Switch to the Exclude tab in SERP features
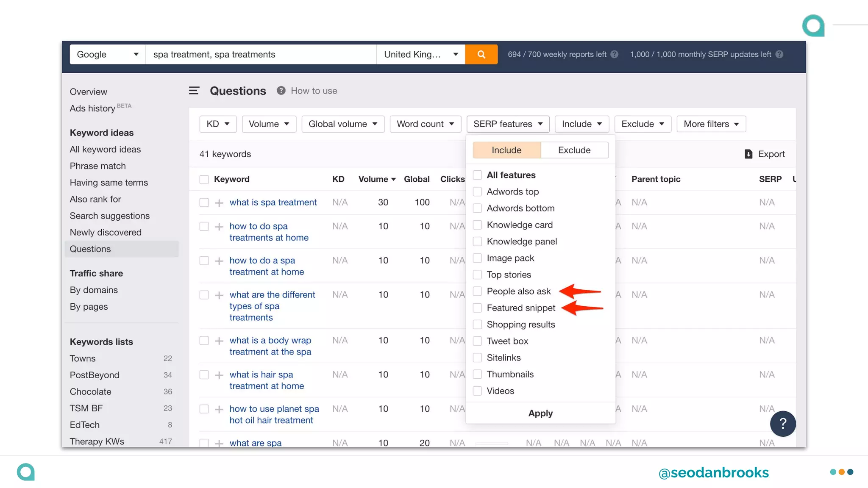This screenshot has height=488, width=868. pos(574,150)
